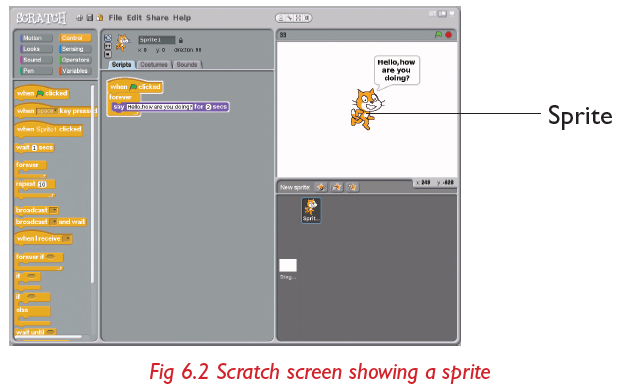This screenshot has height=386, width=619.
Task: Click the seconds value 2 in the say block
Action: point(208,107)
